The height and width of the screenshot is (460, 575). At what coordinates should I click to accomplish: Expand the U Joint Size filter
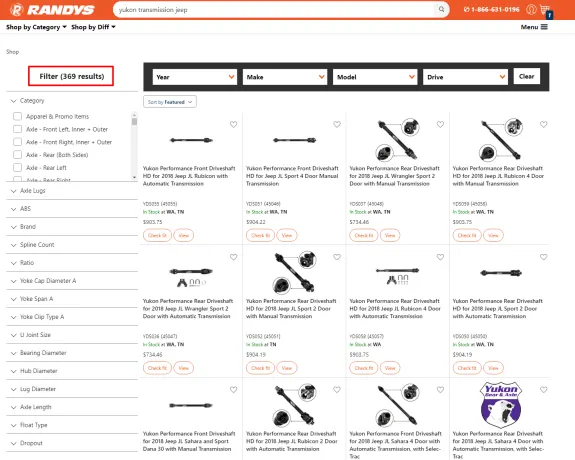[x=72, y=335]
